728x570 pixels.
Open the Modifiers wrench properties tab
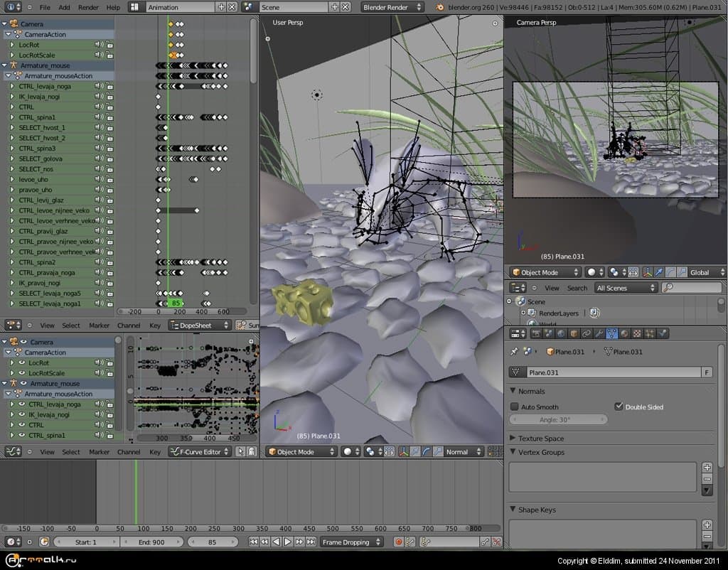pyautogui.click(x=599, y=333)
